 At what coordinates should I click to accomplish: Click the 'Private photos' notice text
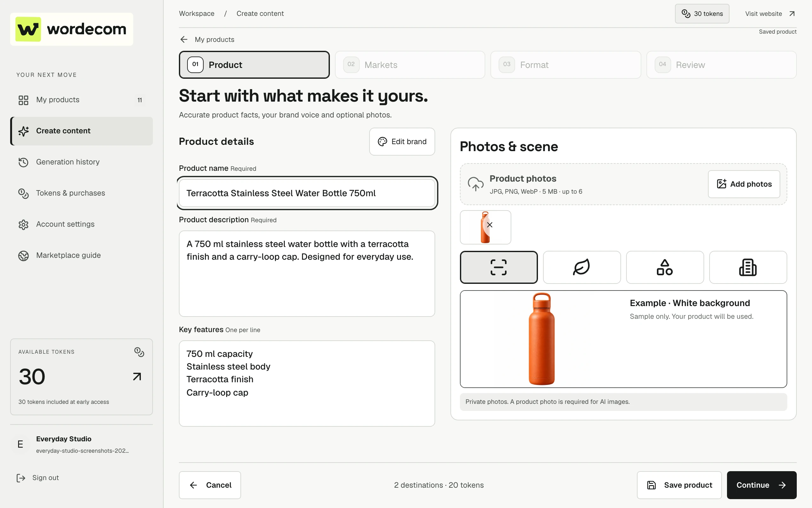coord(547,402)
